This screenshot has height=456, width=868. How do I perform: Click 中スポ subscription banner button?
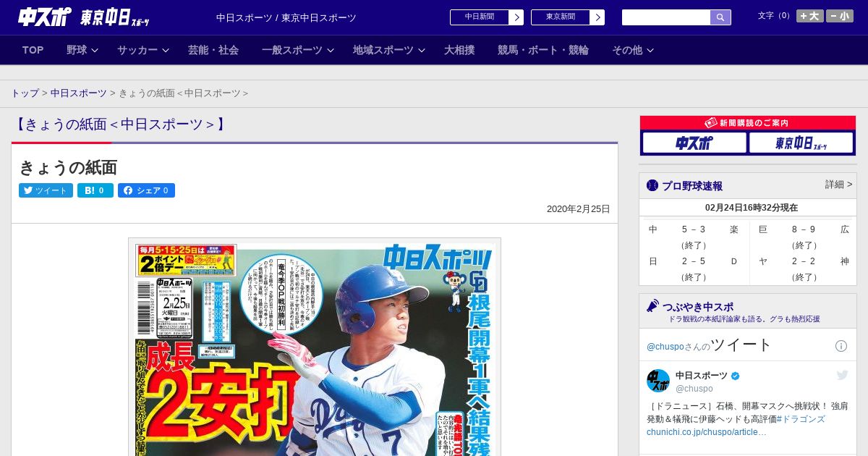(x=694, y=143)
